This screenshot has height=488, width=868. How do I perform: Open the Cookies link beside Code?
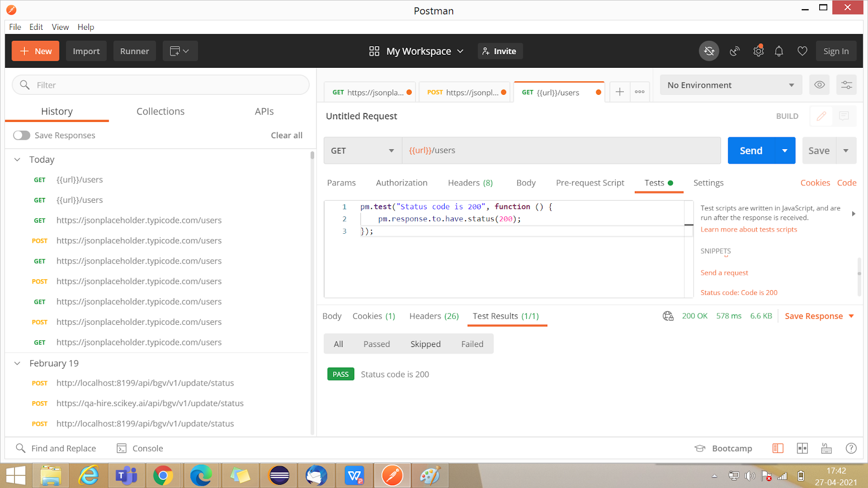[815, 183]
